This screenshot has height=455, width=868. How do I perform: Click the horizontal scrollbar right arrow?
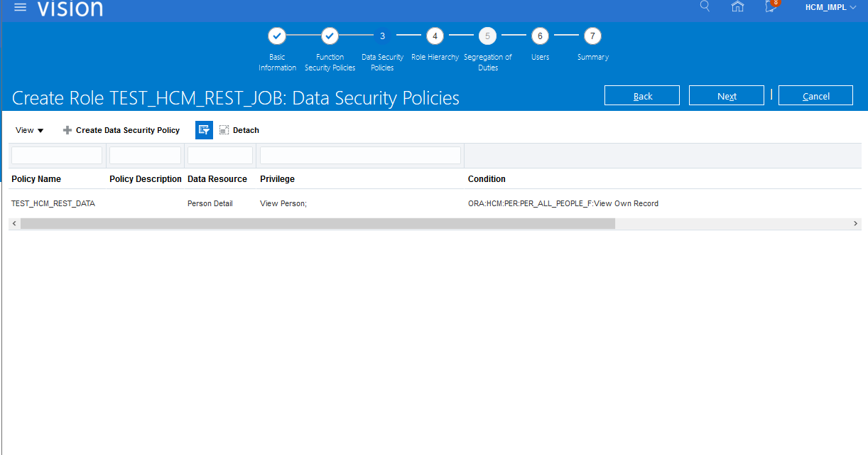pyautogui.click(x=855, y=223)
